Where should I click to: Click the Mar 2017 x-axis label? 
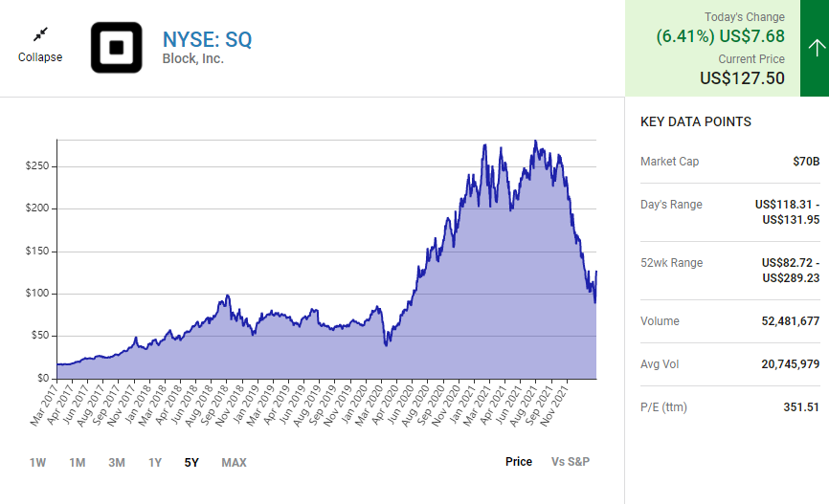point(43,405)
